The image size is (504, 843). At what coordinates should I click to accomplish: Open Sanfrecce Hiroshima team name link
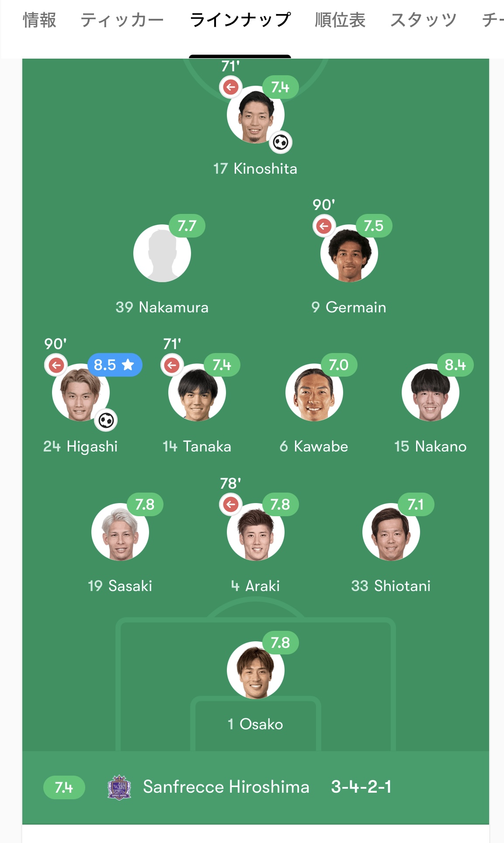[226, 787]
